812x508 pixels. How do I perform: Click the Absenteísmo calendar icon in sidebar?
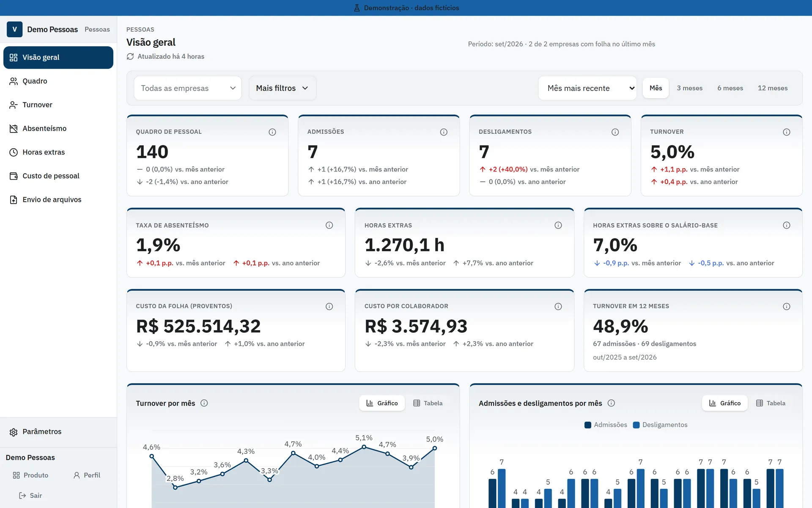click(14, 128)
